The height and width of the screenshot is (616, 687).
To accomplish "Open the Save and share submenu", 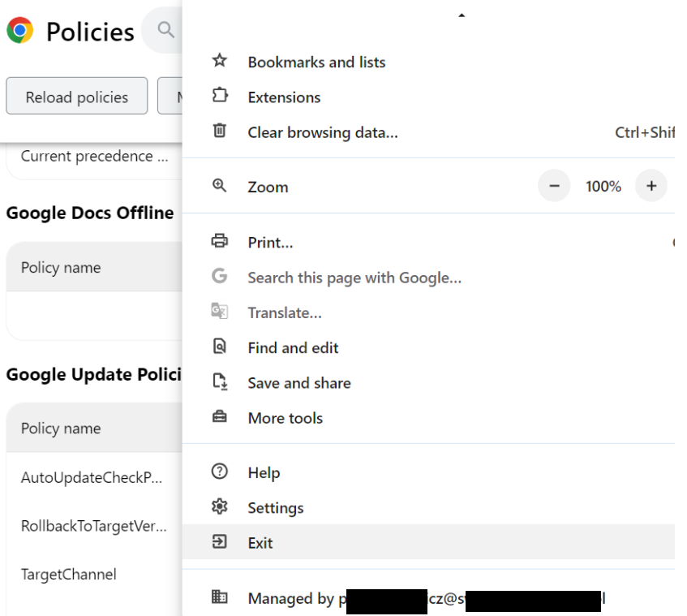I will coord(428,383).
